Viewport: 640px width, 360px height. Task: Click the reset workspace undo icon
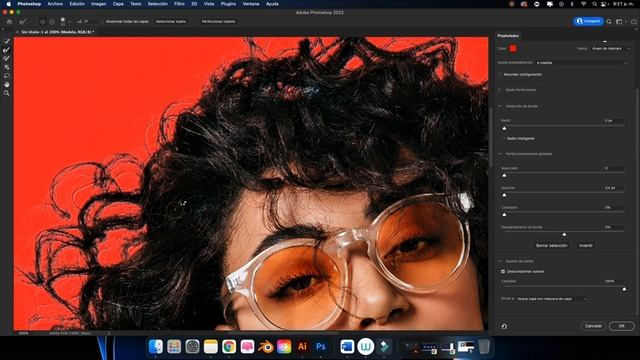pyautogui.click(x=504, y=326)
